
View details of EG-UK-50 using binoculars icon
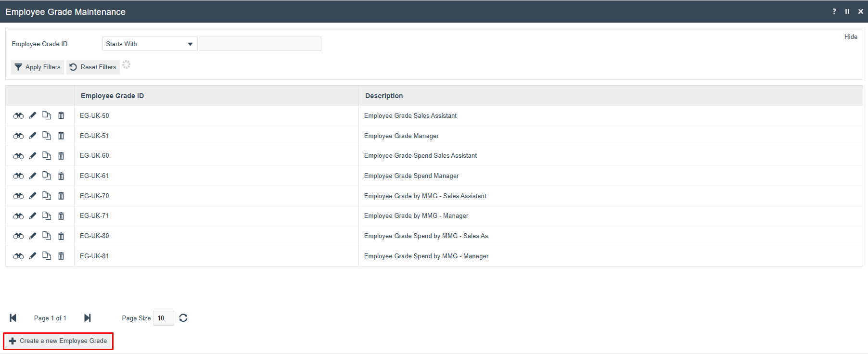[18, 116]
